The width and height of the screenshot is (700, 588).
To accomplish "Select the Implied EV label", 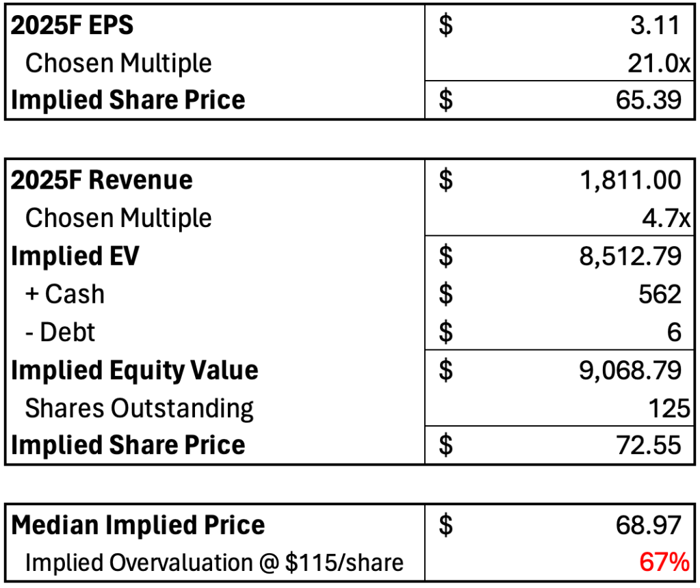I will (75, 256).
